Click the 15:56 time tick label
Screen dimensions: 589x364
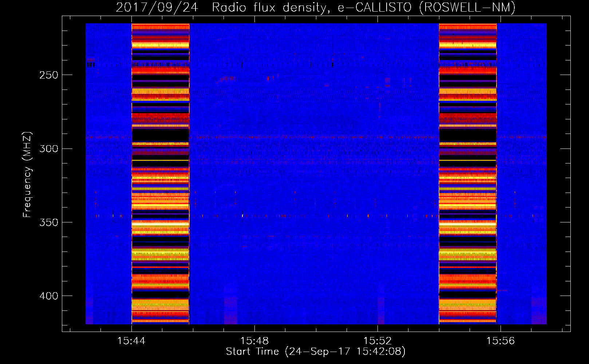pyautogui.click(x=501, y=341)
